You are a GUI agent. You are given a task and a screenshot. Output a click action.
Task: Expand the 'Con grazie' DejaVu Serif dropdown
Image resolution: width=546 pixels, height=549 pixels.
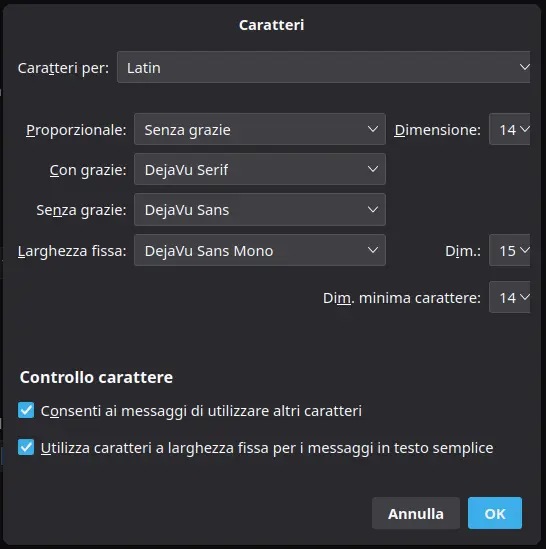point(260,169)
